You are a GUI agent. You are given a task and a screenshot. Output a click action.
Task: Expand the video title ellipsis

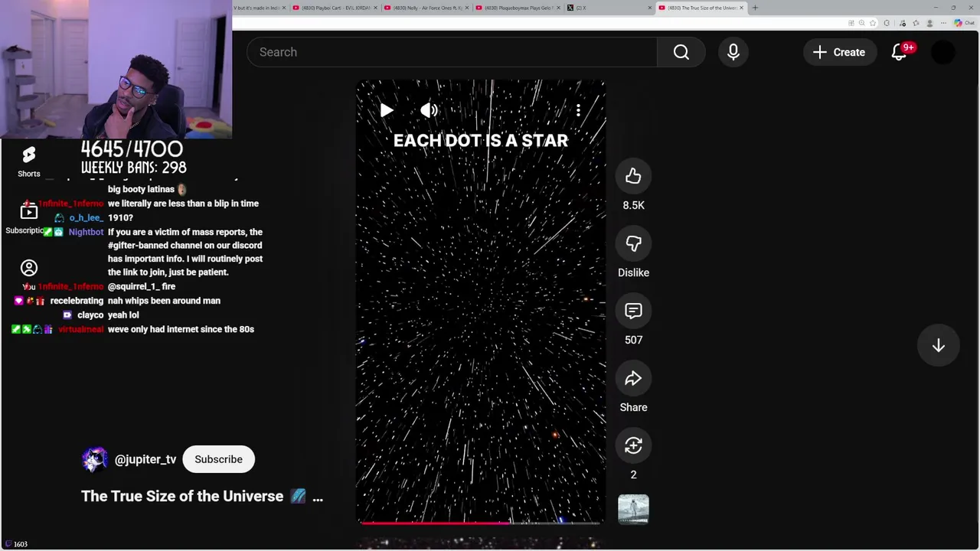point(317,497)
